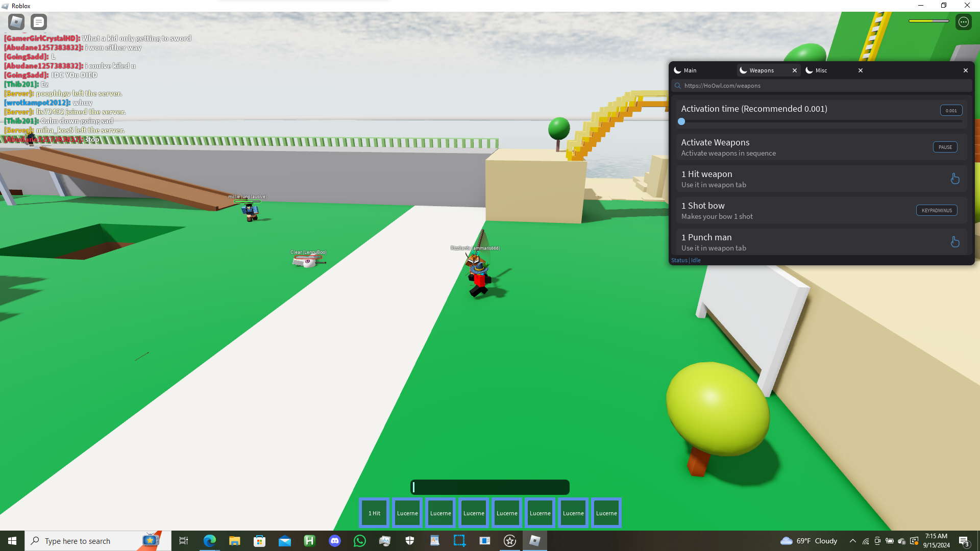Focus the Roblox app on the taskbar
Image resolution: width=980 pixels, height=551 pixels.
point(534,541)
